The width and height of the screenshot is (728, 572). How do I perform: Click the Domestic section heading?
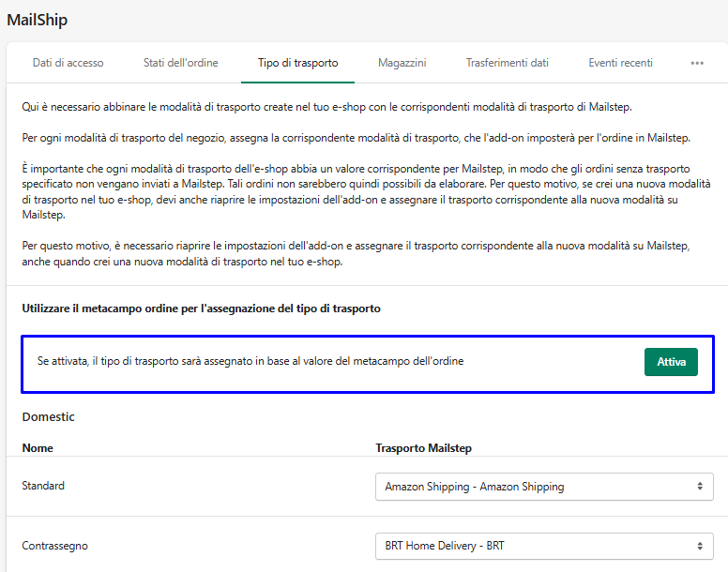49,416
